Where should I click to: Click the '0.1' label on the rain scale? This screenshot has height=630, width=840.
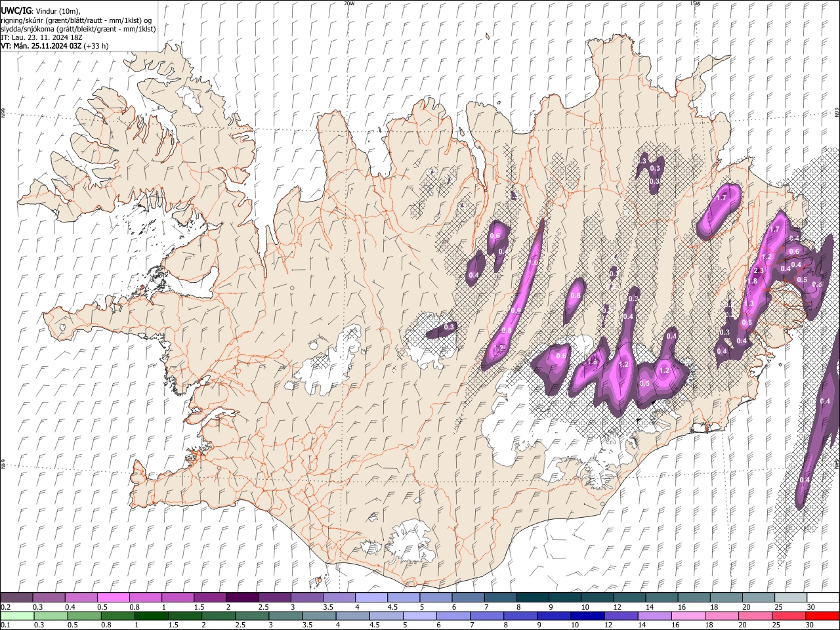(5, 625)
